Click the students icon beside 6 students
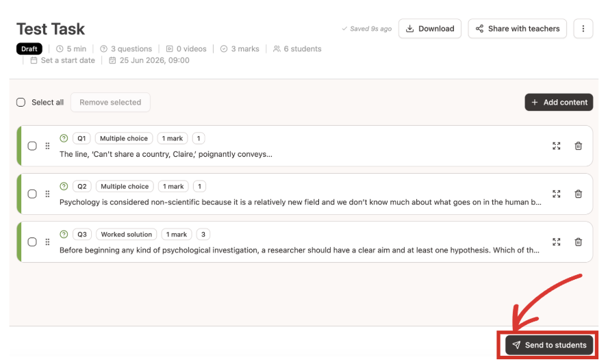Image resolution: width=608 pixels, height=364 pixels. click(277, 49)
